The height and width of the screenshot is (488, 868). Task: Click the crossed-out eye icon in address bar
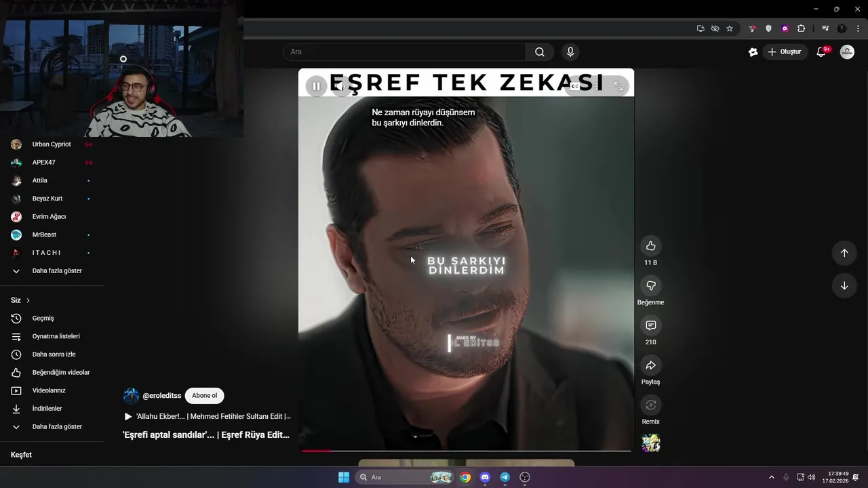pos(715,28)
